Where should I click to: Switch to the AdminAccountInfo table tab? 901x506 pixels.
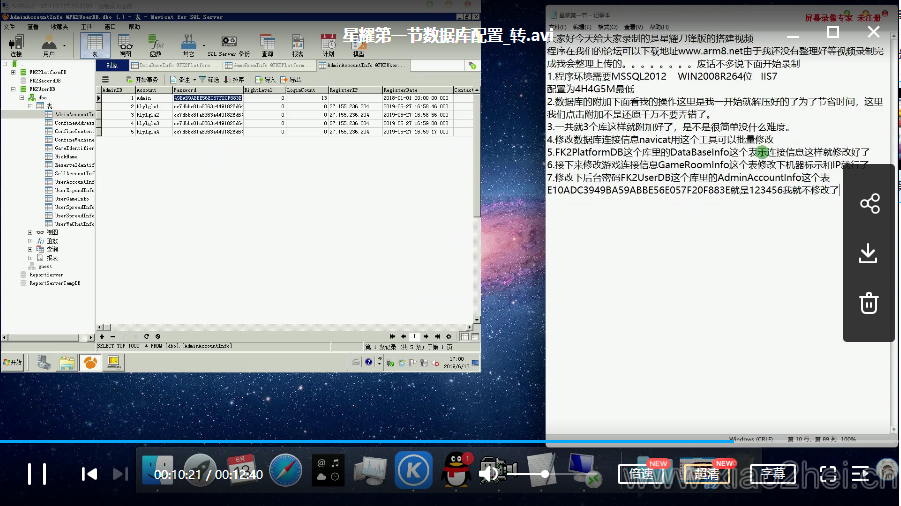pos(363,65)
